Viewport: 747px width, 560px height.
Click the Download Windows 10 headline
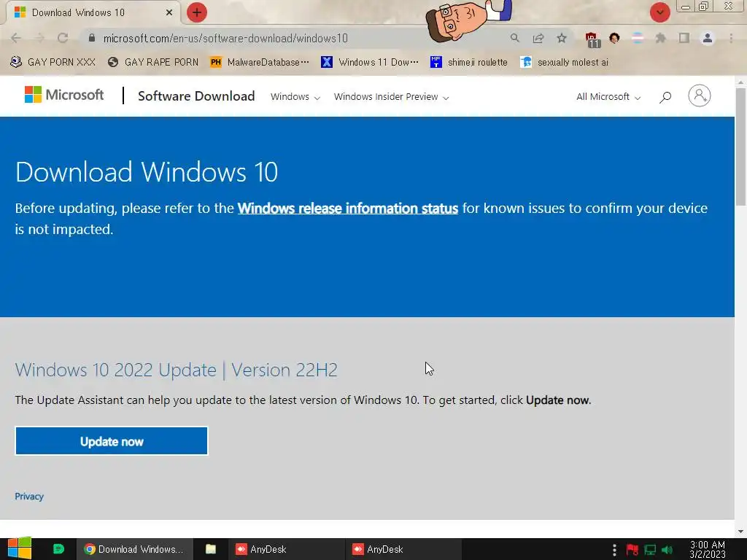[146, 171]
